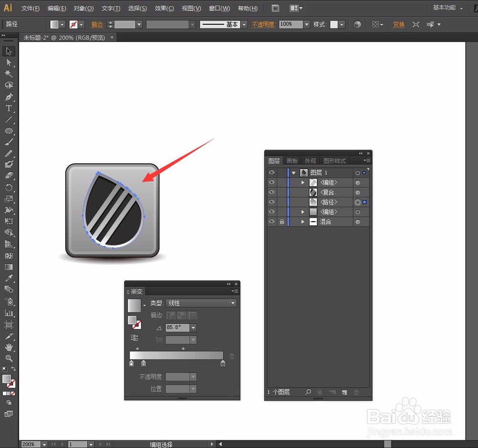This screenshot has width=478, height=448.
Task: Click target circle of <路径> sublayer
Action: click(358, 202)
